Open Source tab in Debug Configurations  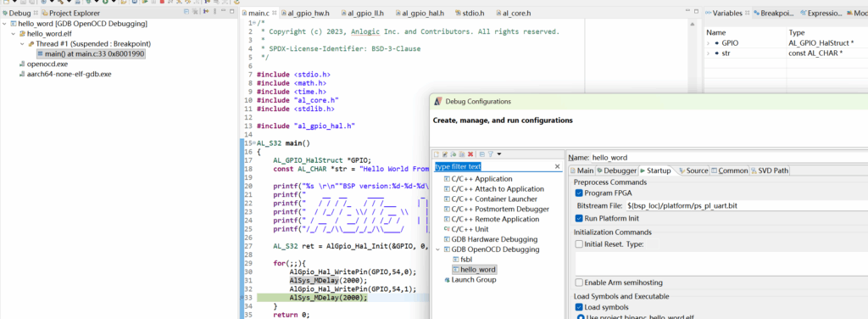click(693, 171)
